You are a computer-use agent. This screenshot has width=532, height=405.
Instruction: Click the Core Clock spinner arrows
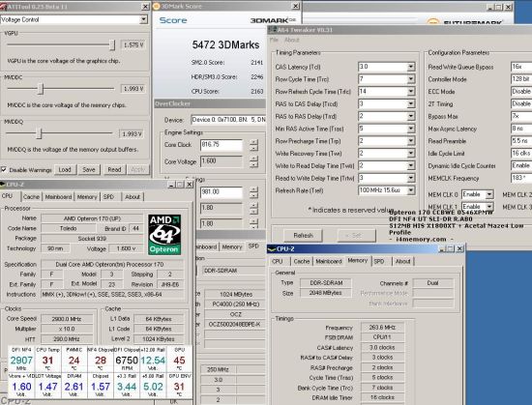(253, 145)
